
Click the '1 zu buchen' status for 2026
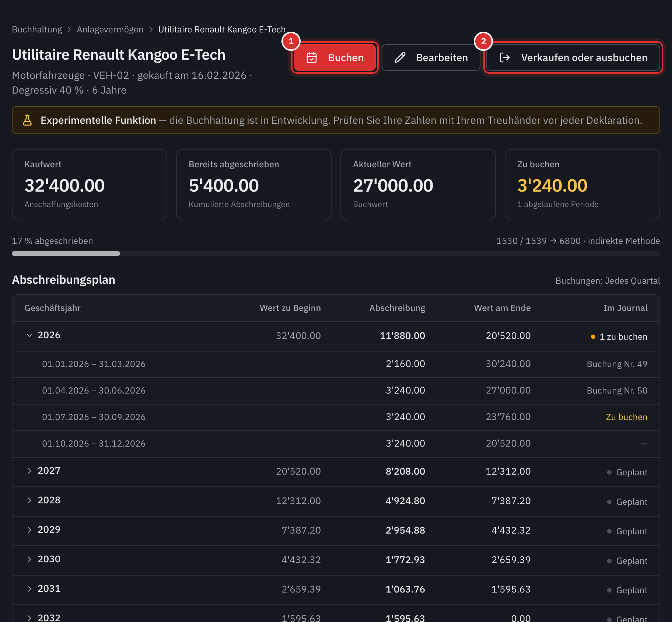click(x=619, y=337)
